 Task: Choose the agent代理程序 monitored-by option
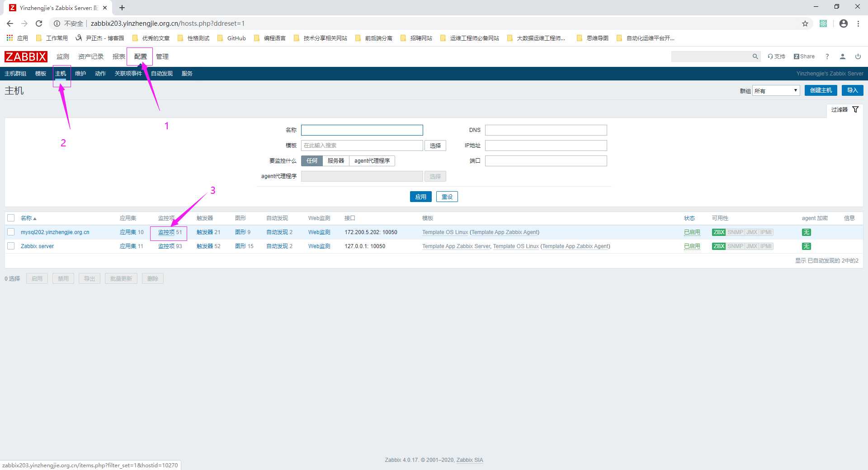pyautogui.click(x=372, y=161)
